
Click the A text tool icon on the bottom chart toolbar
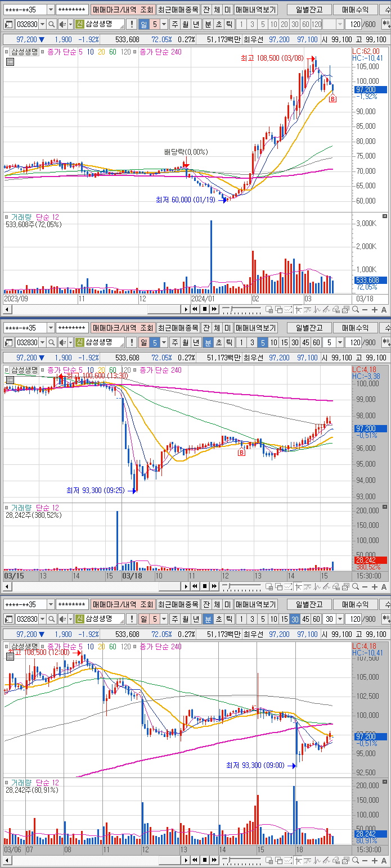(x=384, y=861)
